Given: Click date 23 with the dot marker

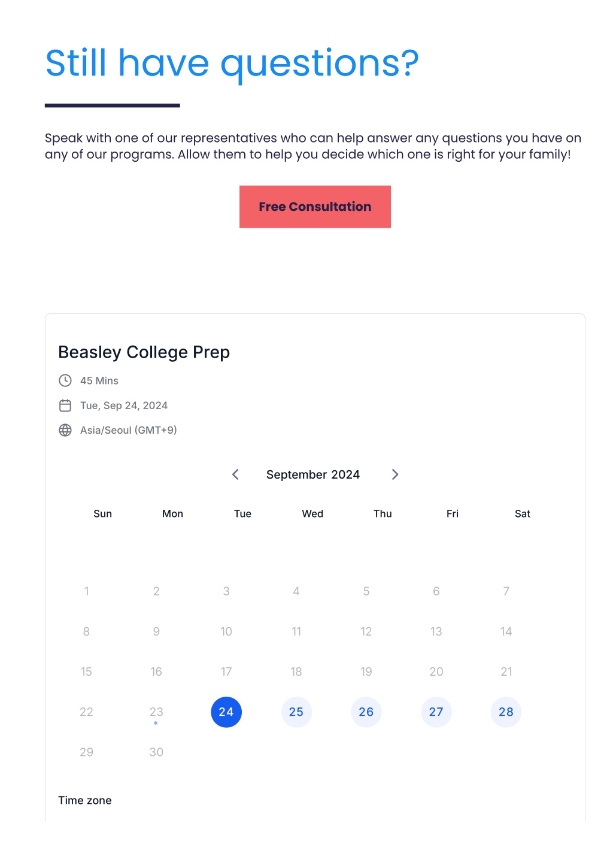Looking at the screenshot, I should (x=156, y=712).
